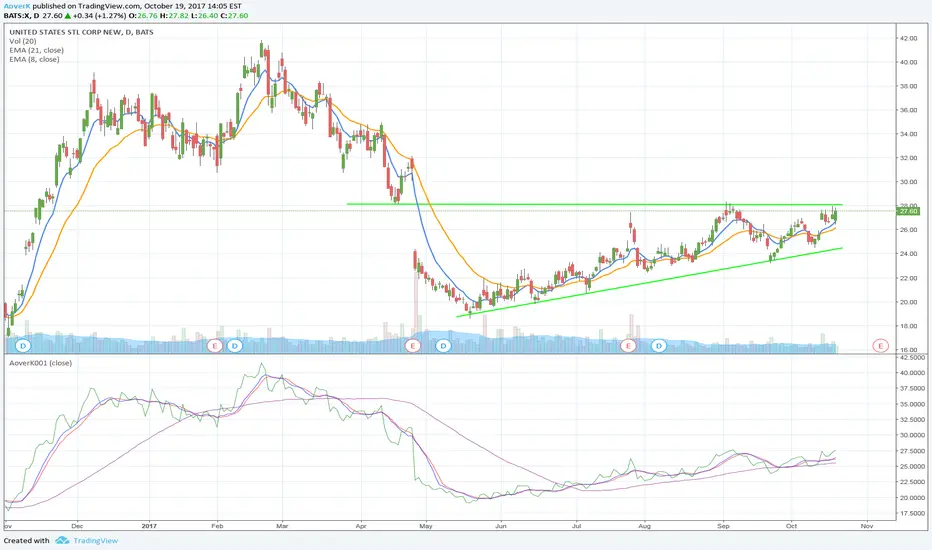Click the H:27.82 high value
Viewport: 932px width, 550px height.
pos(175,15)
